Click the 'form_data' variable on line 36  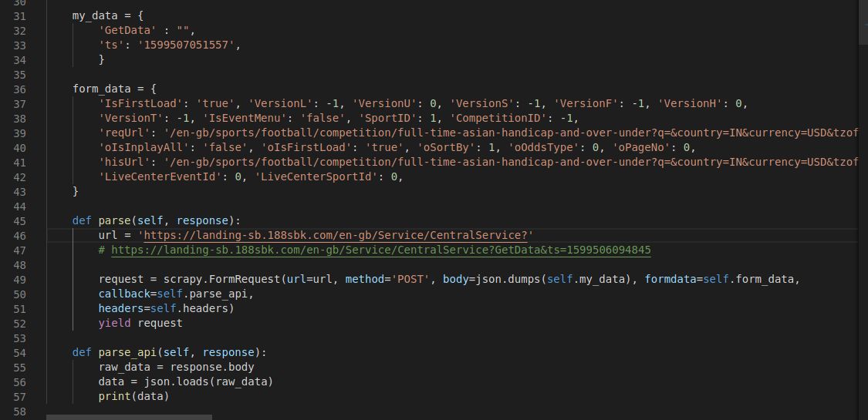(x=101, y=89)
